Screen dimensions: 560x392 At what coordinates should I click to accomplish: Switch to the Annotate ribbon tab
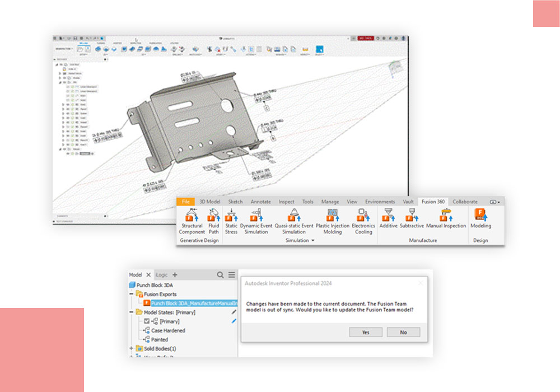coord(260,202)
